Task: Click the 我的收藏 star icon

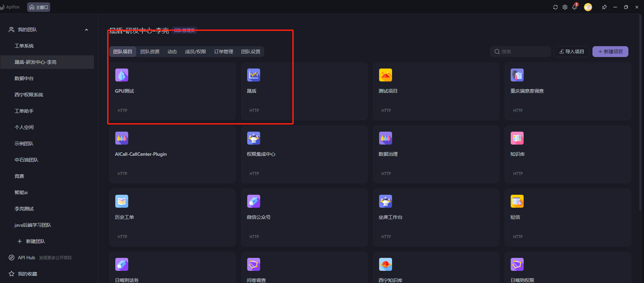Action: 12,274
